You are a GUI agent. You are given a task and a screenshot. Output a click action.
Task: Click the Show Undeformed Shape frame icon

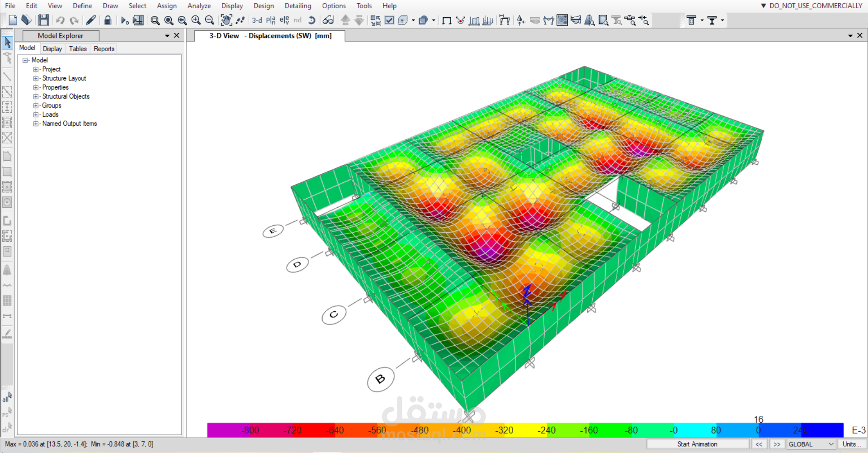[447, 20]
